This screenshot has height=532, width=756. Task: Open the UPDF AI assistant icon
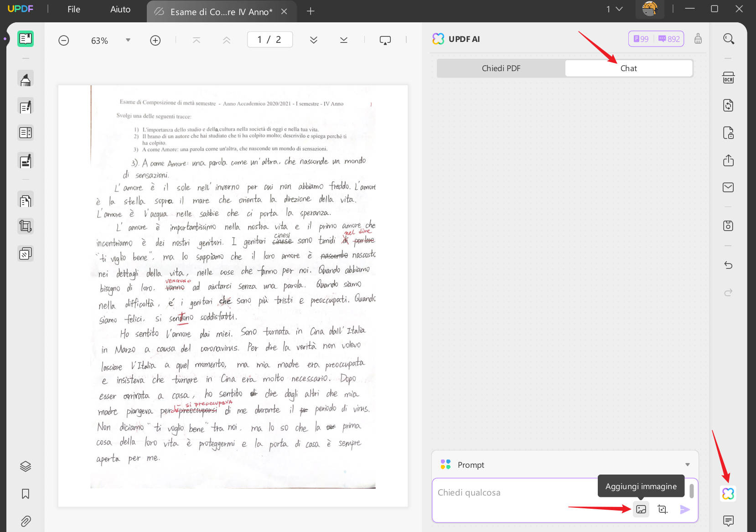click(728, 493)
